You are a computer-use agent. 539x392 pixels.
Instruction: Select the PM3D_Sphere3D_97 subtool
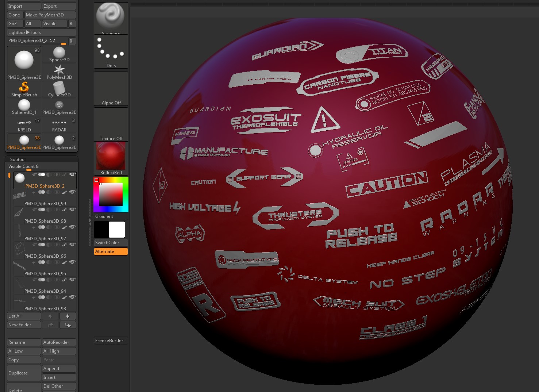(x=45, y=233)
